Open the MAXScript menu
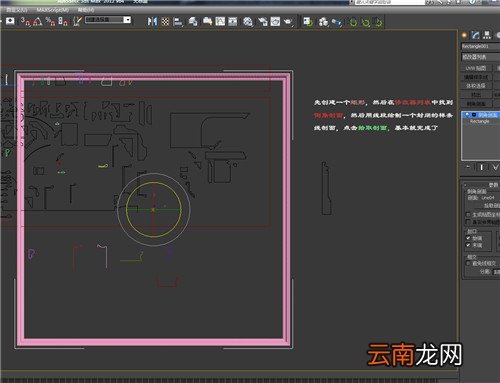Viewport: 500px width, 383px height. [x=53, y=10]
